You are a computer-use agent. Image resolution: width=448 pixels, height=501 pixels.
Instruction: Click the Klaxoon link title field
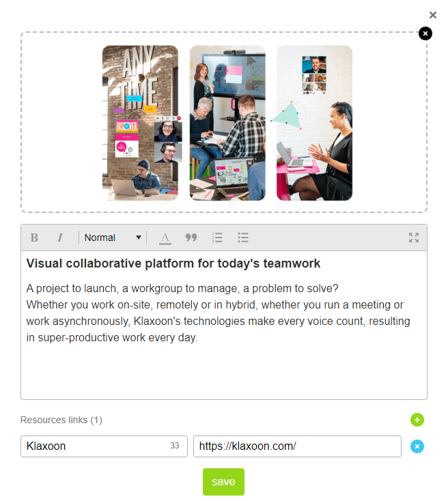point(96,446)
